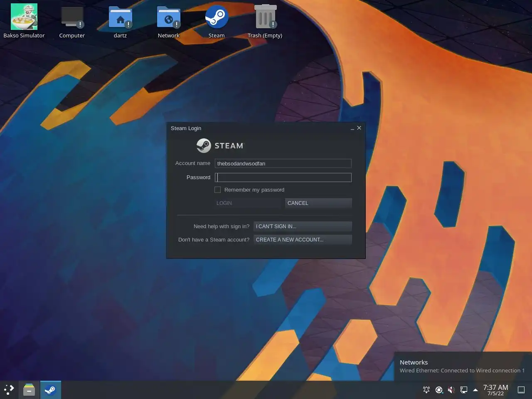The height and width of the screenshot is (399, 532).
Task: Expand hidden system tray icons arrow
Action: click(475, 390)
